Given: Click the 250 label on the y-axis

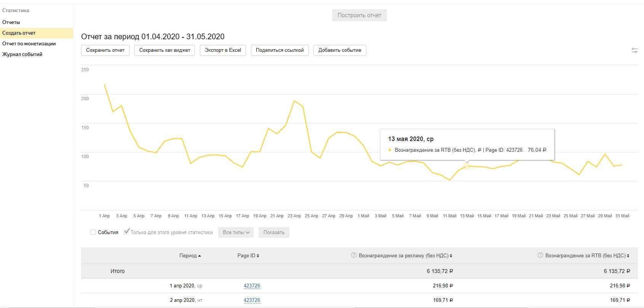Looking at the screenshot, I should pyautogui.click(x=85, y=70).
